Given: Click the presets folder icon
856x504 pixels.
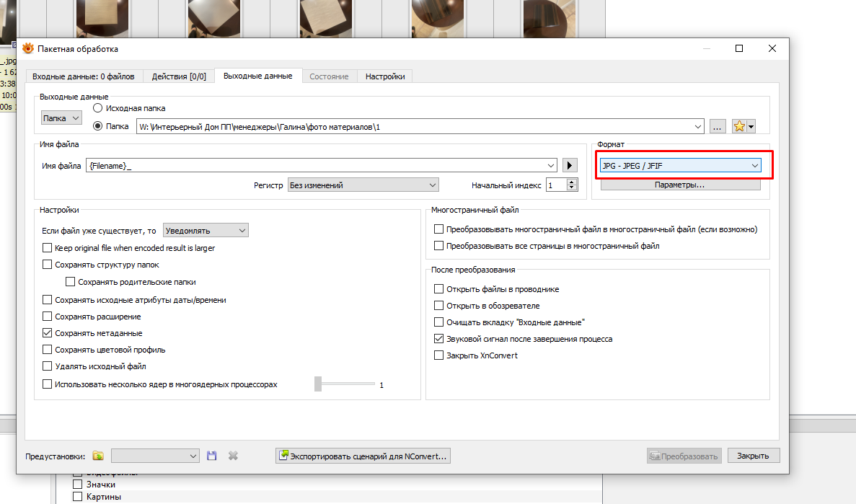Looking at the screenshot, I should (98, 456).
